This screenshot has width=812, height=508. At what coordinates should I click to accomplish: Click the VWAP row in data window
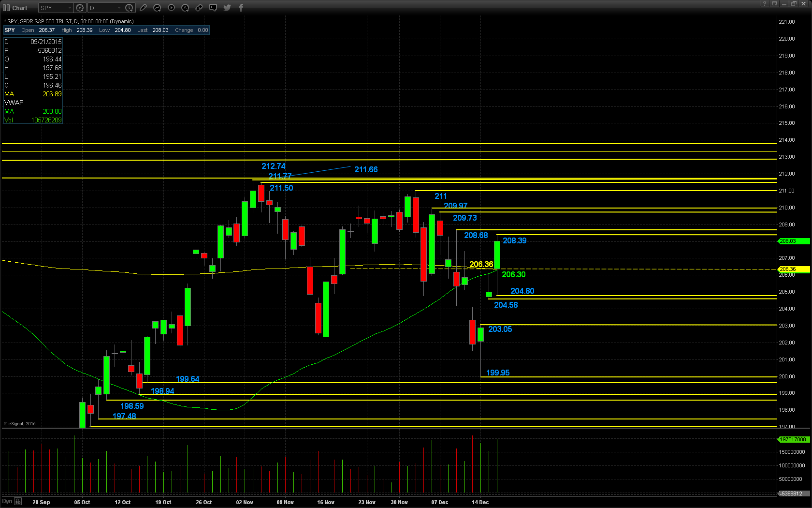pyautogui.click(x=33, y=103)
